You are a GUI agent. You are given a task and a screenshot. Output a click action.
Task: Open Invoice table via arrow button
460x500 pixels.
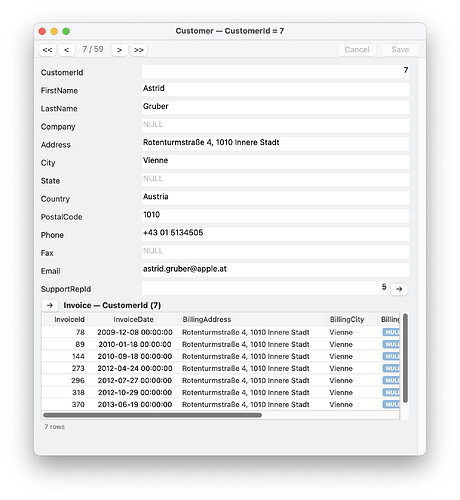pos(50,305)
